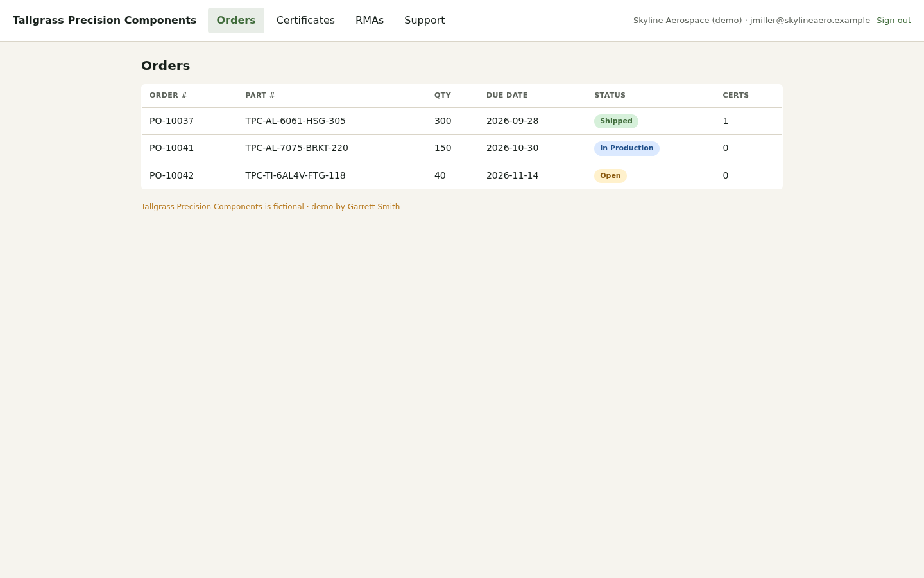Click the In Production status badge
The image size is (924, 578).
pos(627,148)
